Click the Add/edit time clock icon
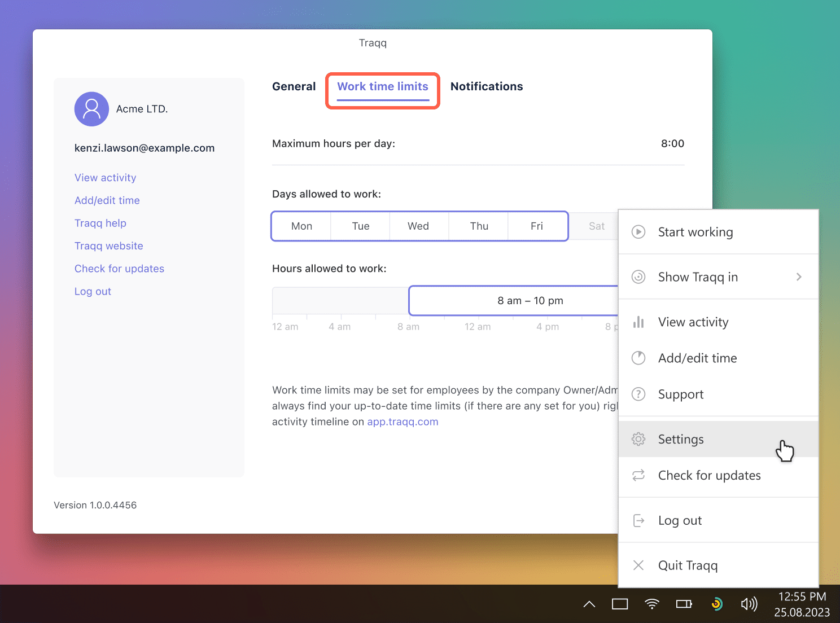Screen dimensions: 840x623 [638, 358]
